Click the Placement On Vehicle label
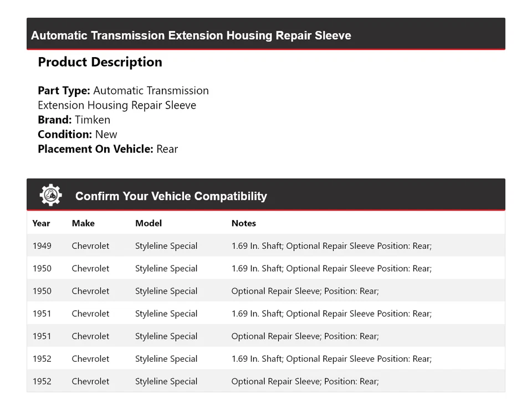Screen dimensions: 532x410 tap(95, 148)
